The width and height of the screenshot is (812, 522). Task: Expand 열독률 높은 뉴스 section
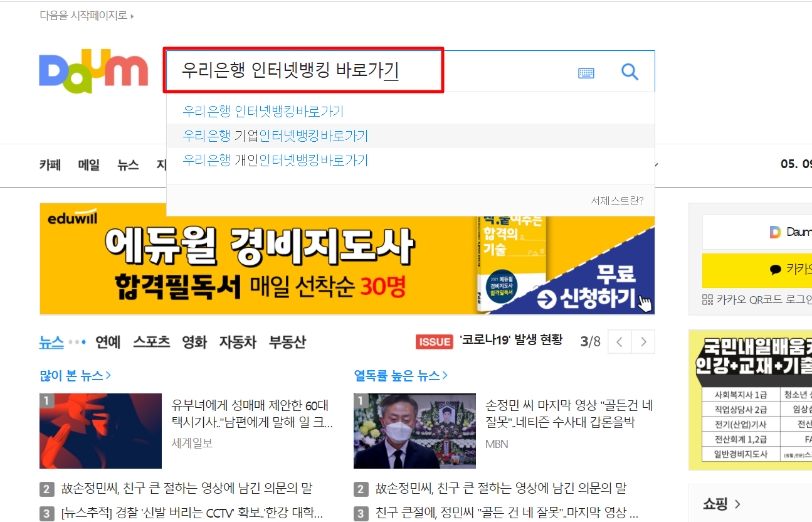tap(401, 376)
